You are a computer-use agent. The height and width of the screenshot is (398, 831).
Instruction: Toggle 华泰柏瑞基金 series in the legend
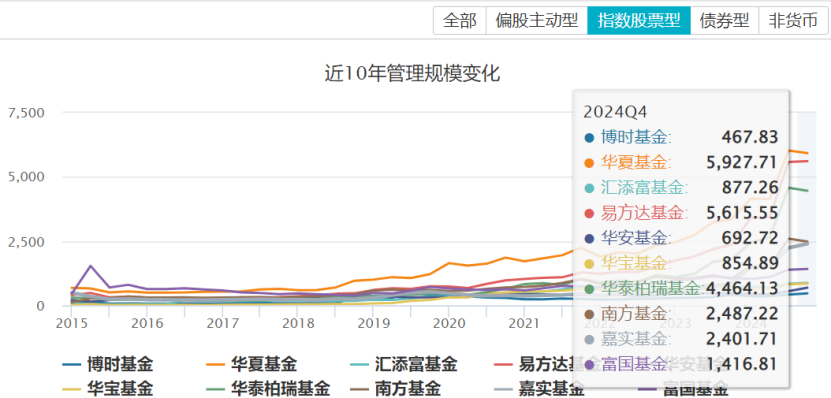click(267, 388)
